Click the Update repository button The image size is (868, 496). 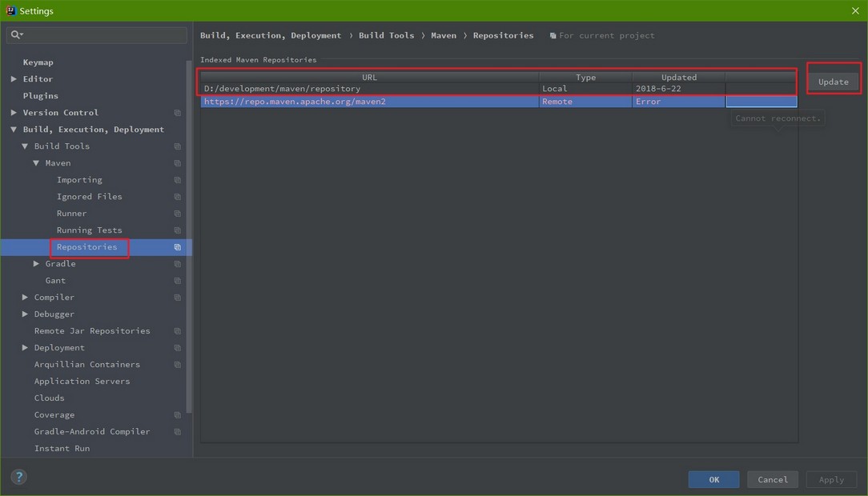[833, 82]
